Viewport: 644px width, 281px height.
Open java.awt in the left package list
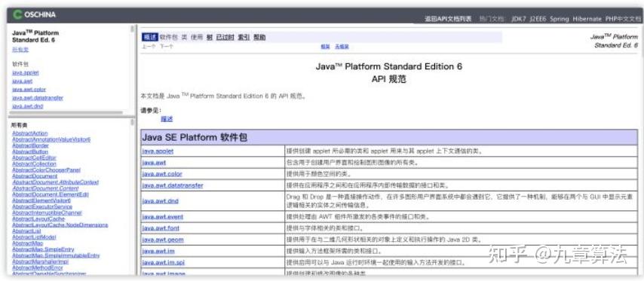[22, 81]
